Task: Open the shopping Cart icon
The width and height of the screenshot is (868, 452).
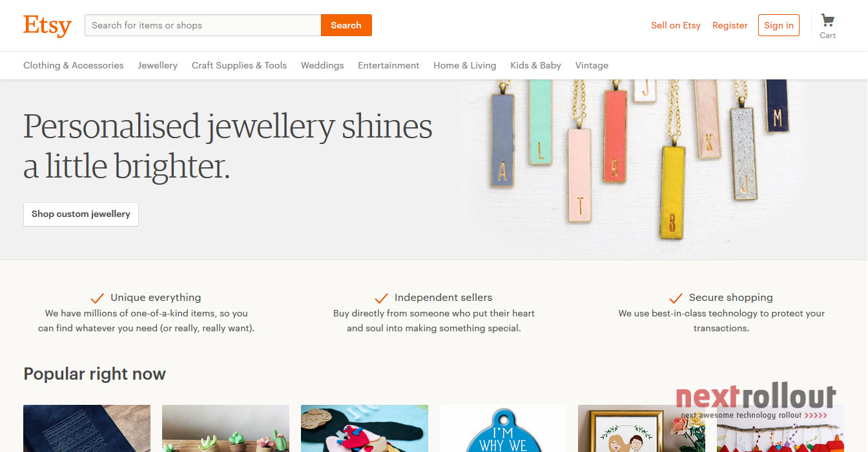Action: pyautogui.click(x=828, y=26)
